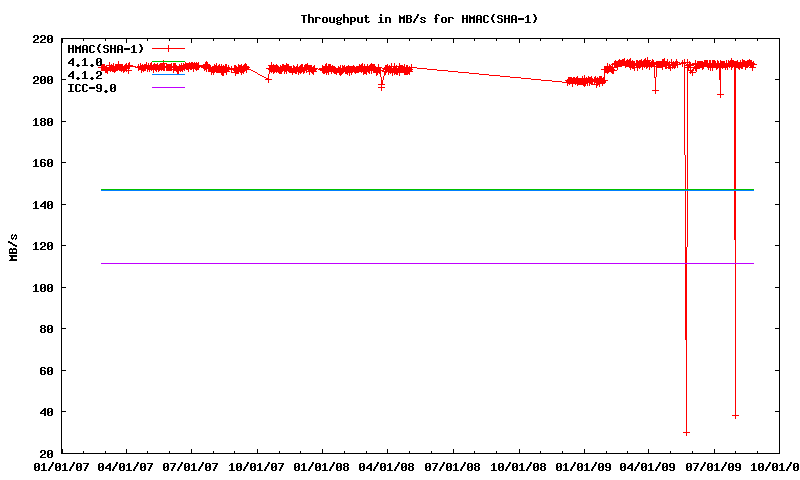The width and height of the screenshot is (800, 480).
Task: Click the data point near 38 MB/s
Action: point(735,415)
